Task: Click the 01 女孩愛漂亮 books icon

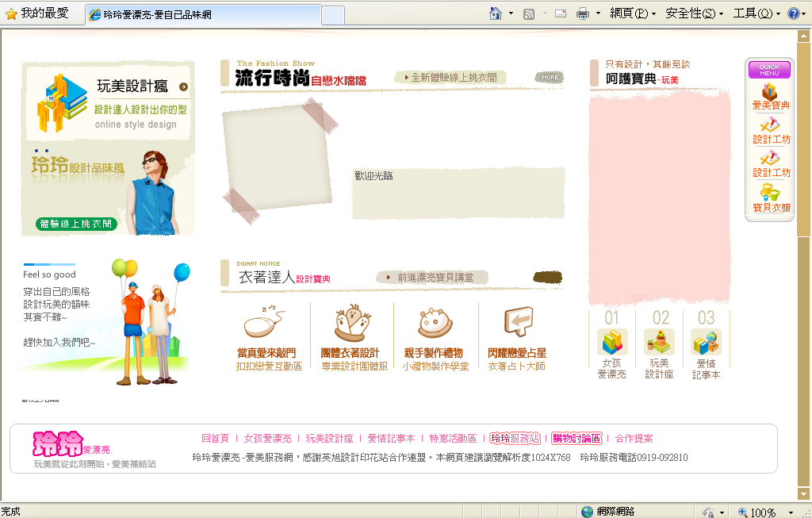Action: (611, 342)
